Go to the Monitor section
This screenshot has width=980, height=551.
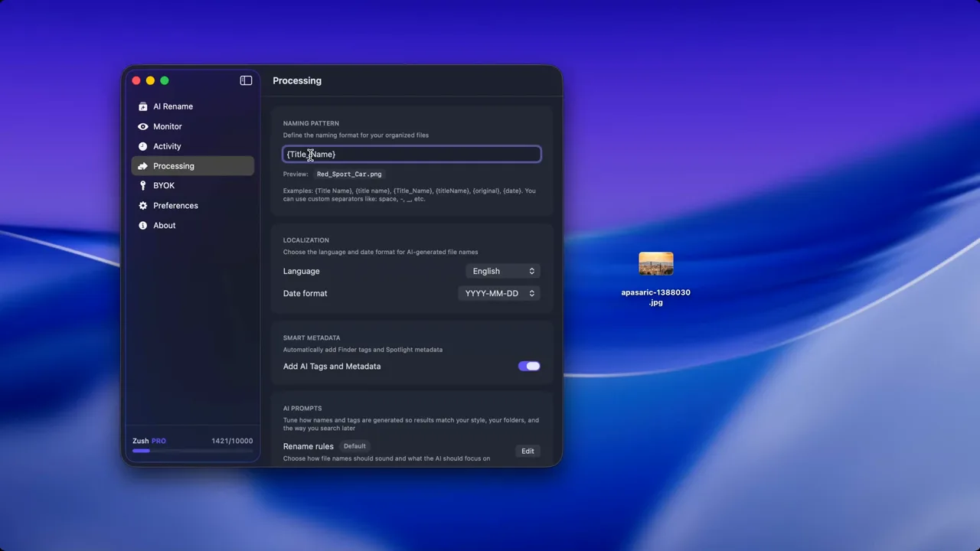click(x=192, y=126)
